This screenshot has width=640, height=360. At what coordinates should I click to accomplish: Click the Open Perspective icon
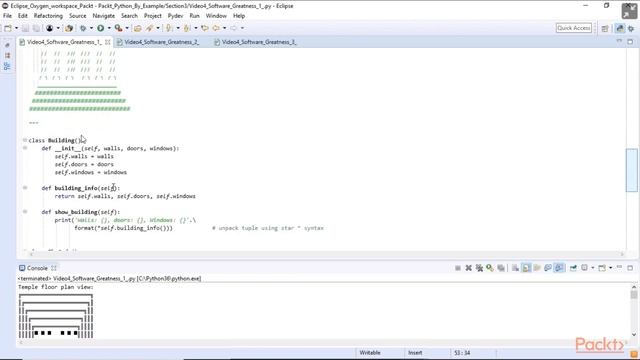coord(605,28)
